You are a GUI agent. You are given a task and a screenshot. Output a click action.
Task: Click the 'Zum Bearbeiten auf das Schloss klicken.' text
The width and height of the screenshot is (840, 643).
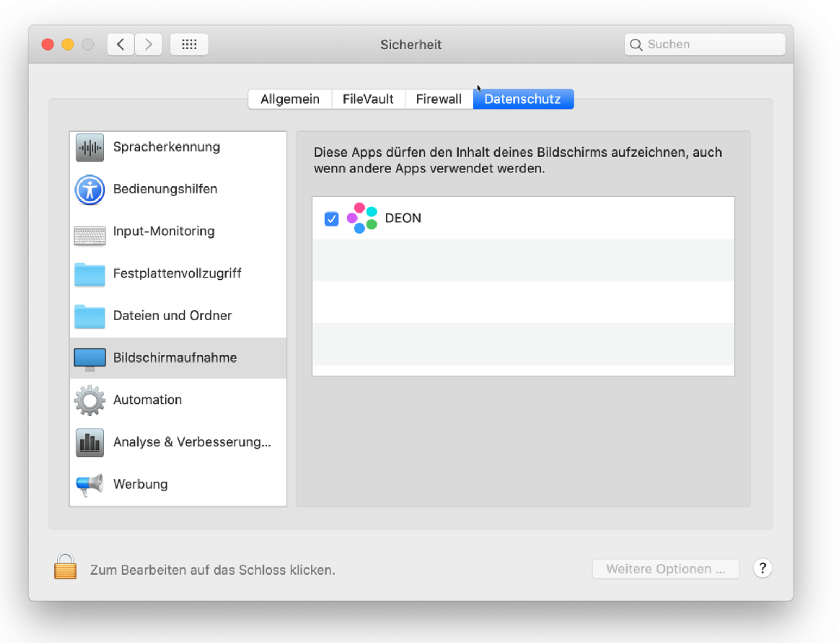point(212,570)
